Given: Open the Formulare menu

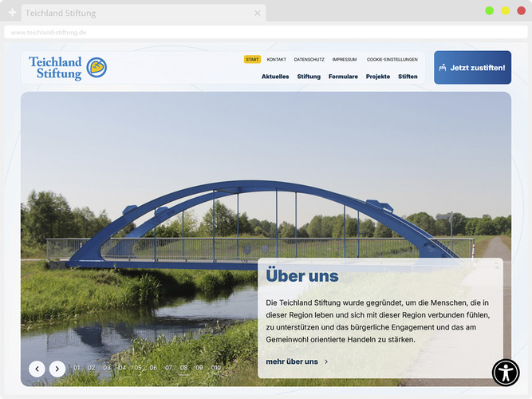Looking at the screenshot, I should pos(343,77).
